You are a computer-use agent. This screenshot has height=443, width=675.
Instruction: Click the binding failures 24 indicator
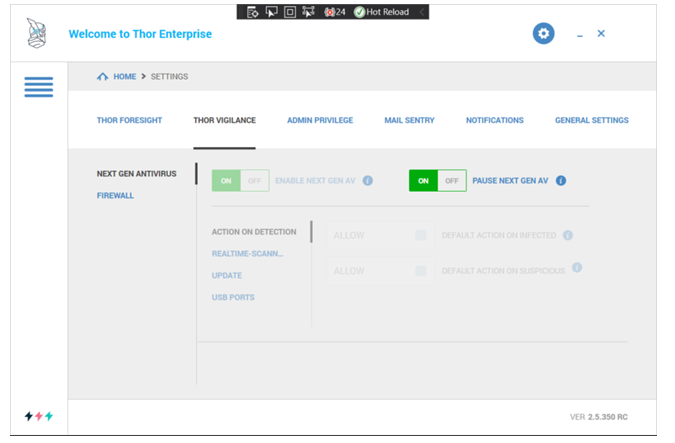(335, 12)
